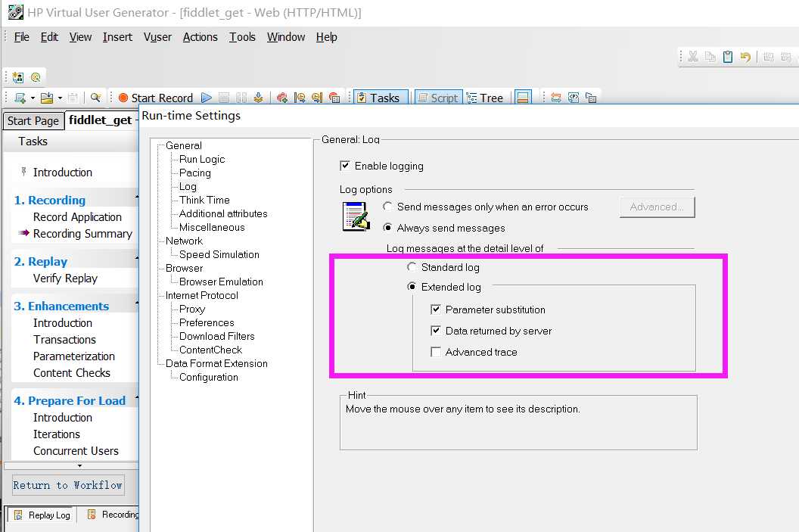This screenshot has width=799, height=532.
Task: Open the Record Application task link
Action: click(x=77, y=217)
